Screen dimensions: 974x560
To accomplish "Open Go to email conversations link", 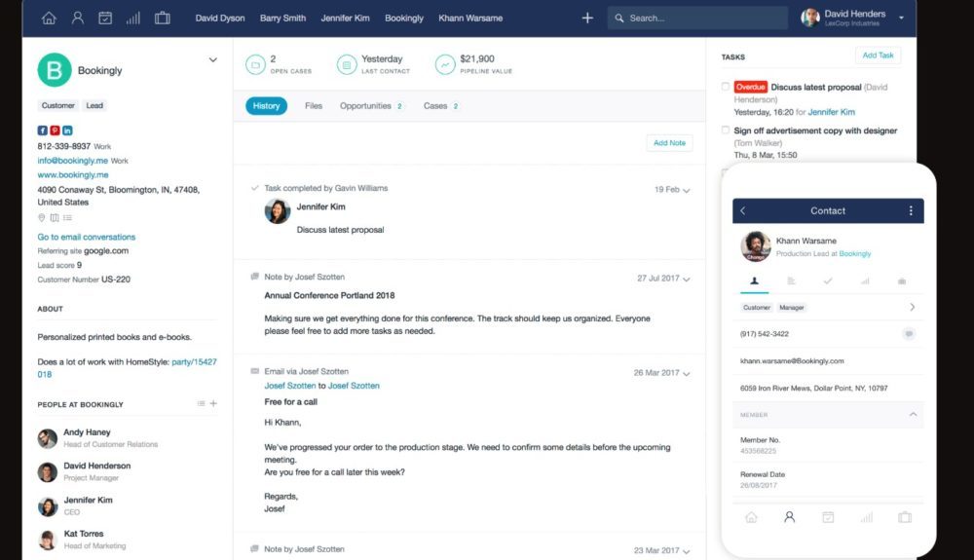I will tap(87, 237).
